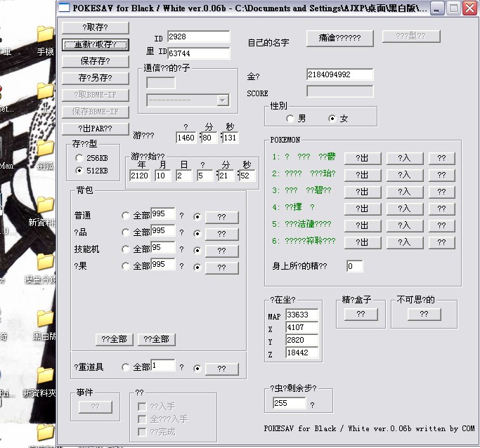Click ?? edit button for Pokemon slot 6
This screenshot has height=448, width=480.
point(442,242)
